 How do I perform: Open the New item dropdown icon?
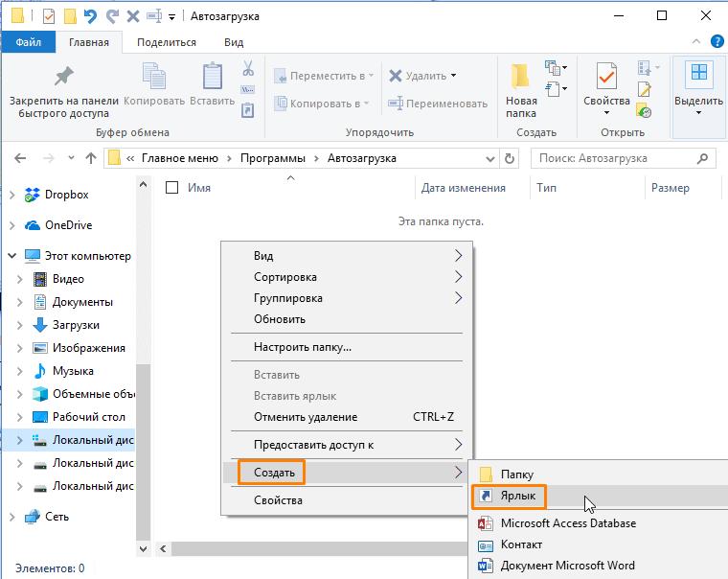pyautogui.click(x=556, y=68)
